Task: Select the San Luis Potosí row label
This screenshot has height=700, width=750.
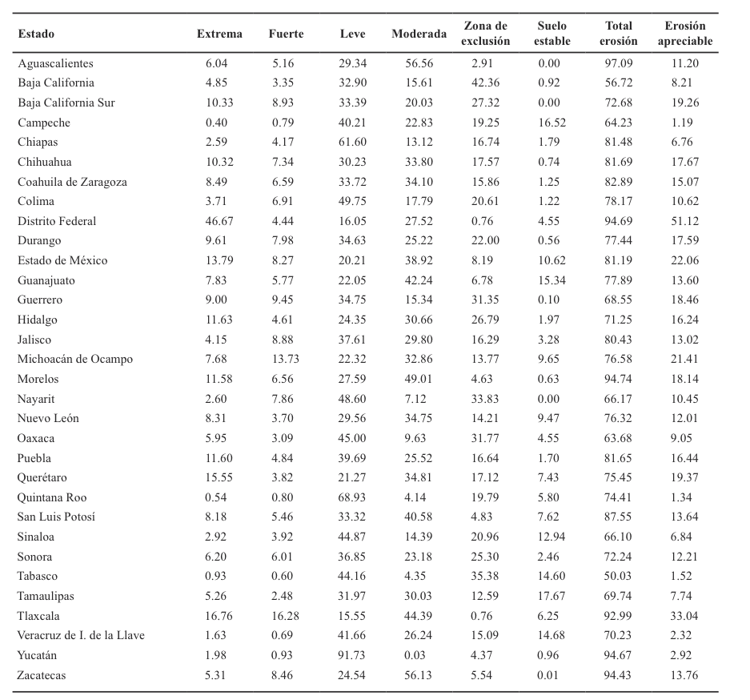Action: pos(56,517)
